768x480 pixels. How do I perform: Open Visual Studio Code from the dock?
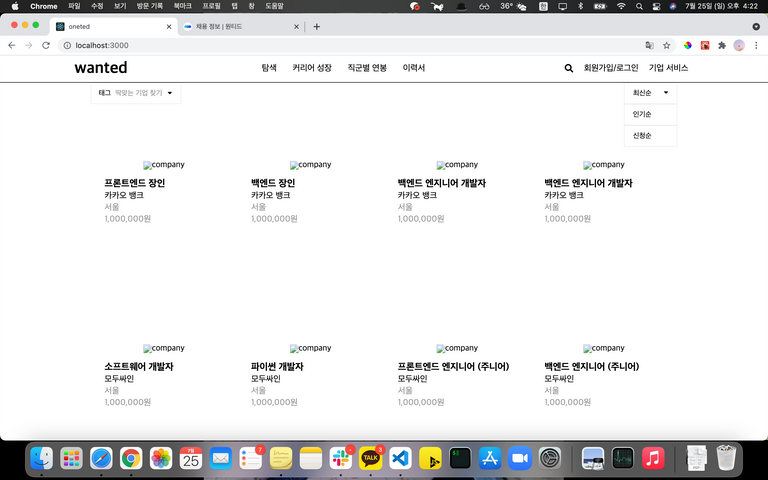pos(400,459)
